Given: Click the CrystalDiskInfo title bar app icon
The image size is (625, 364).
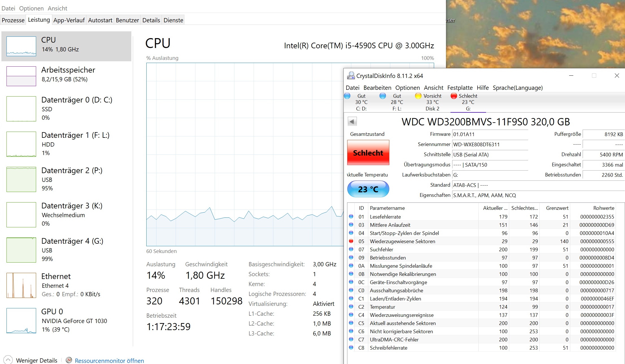Looking at the screenshot, I should pos(351,76).
